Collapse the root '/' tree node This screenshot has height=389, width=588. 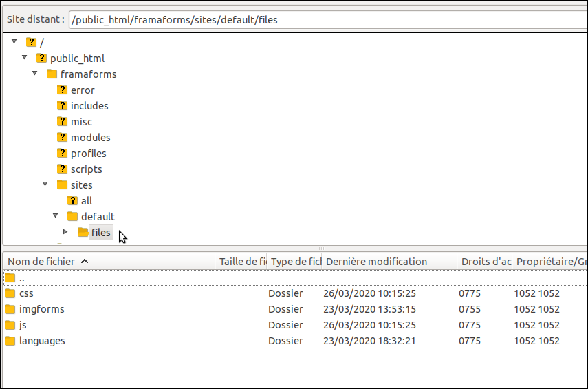(x=14, y=42)
